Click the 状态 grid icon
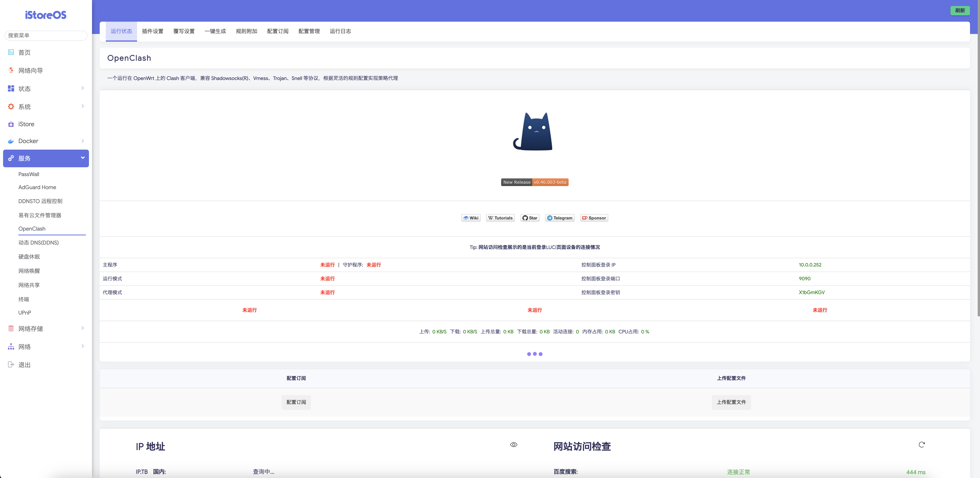This screenshot has width=980, height=478. point(11,88)
